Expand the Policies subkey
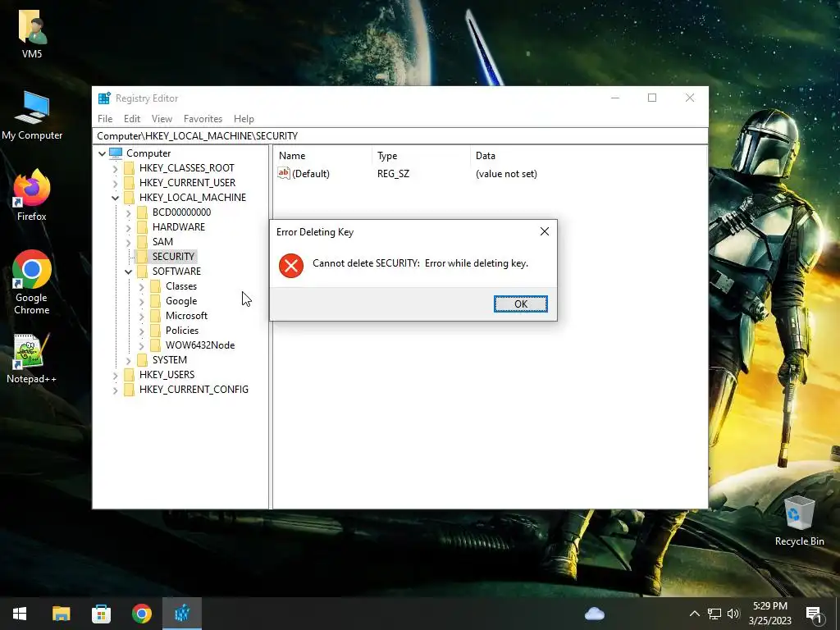The image size is (840, 630). pyautogui.click(x=141, y=331)
